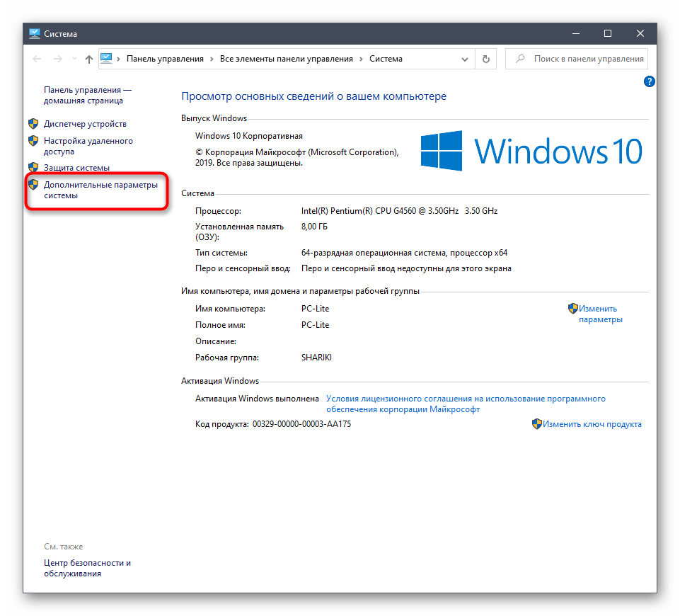Refresh the address bar location

coord(485,59)
